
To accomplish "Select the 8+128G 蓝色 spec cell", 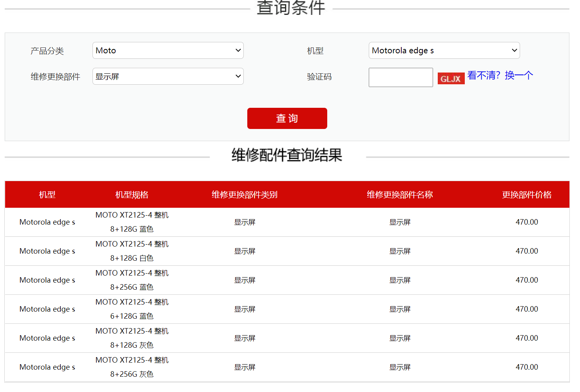I will [132, 222].
